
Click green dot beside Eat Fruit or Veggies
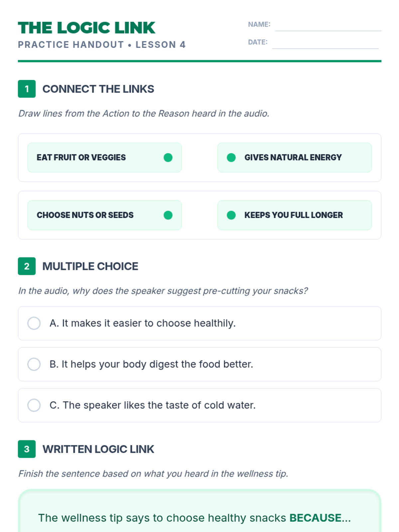168,158
